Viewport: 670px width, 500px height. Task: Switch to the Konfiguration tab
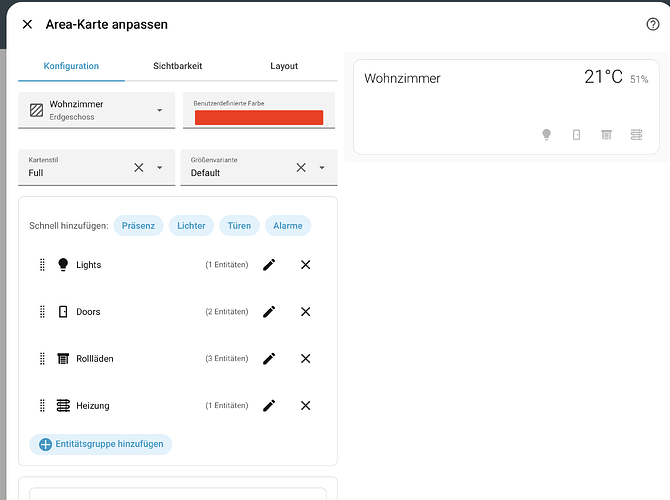71,66
